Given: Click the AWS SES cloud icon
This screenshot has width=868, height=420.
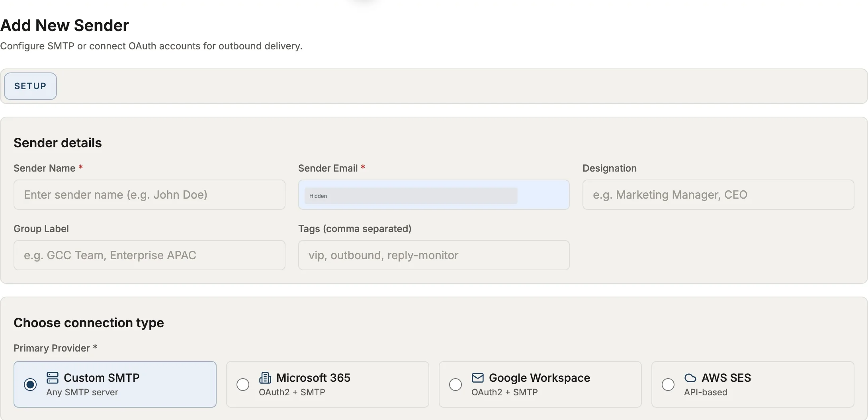Looking at the screenshot, I should point(690,378).
